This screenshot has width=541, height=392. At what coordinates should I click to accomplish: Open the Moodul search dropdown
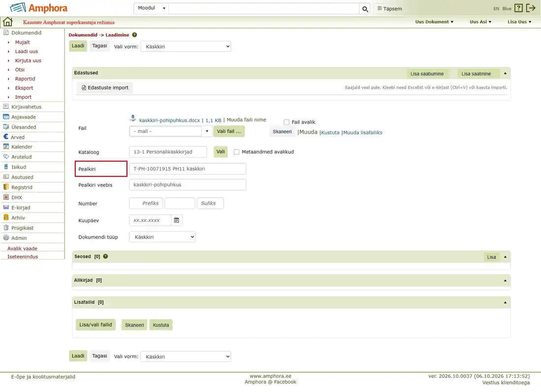click(151, 8)
